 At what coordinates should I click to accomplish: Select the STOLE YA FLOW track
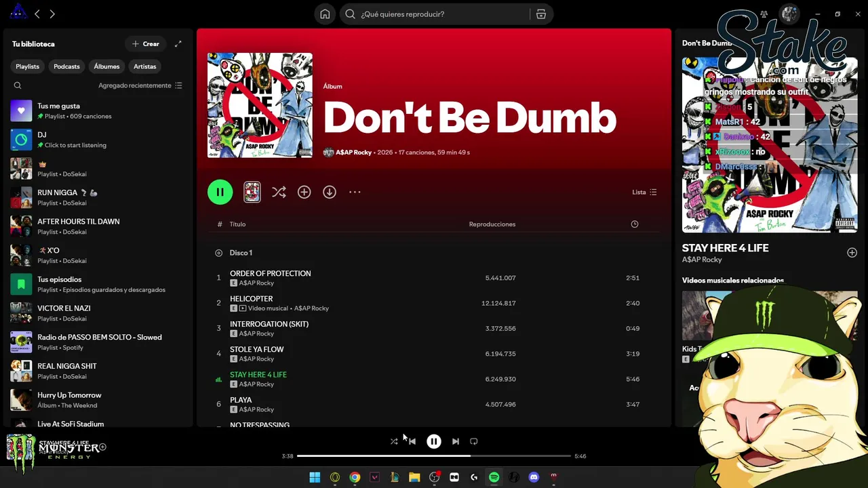[x=434, y=354]
